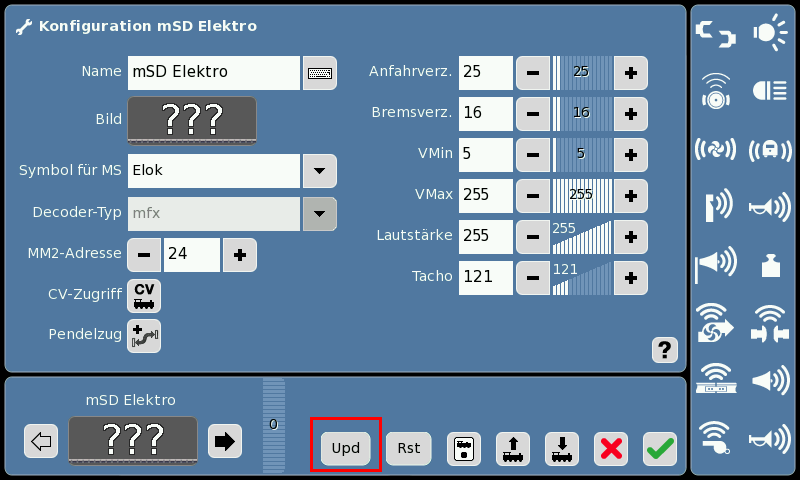
Task: Open the Pendelzug shuttle train setup
Action: pyautogui.click(x=144, y=336)
